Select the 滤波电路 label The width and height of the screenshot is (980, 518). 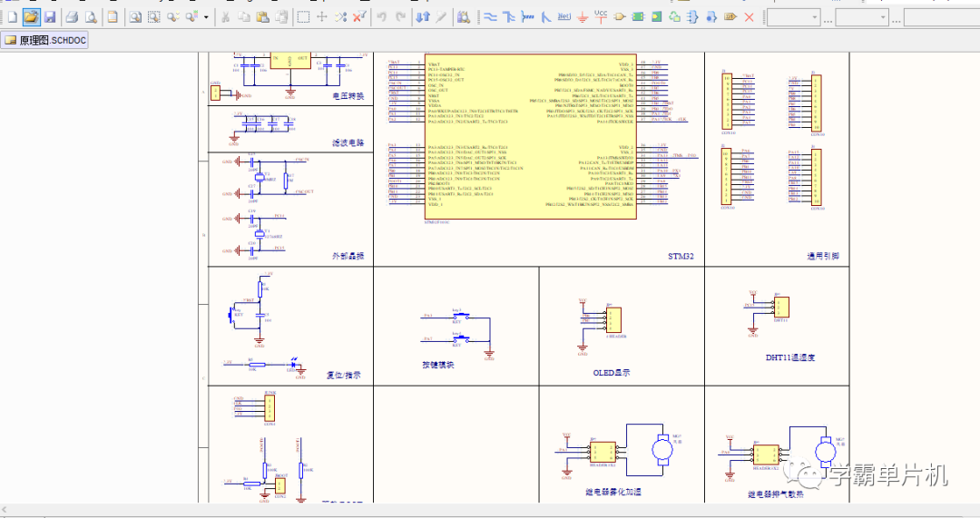(348, 142)
